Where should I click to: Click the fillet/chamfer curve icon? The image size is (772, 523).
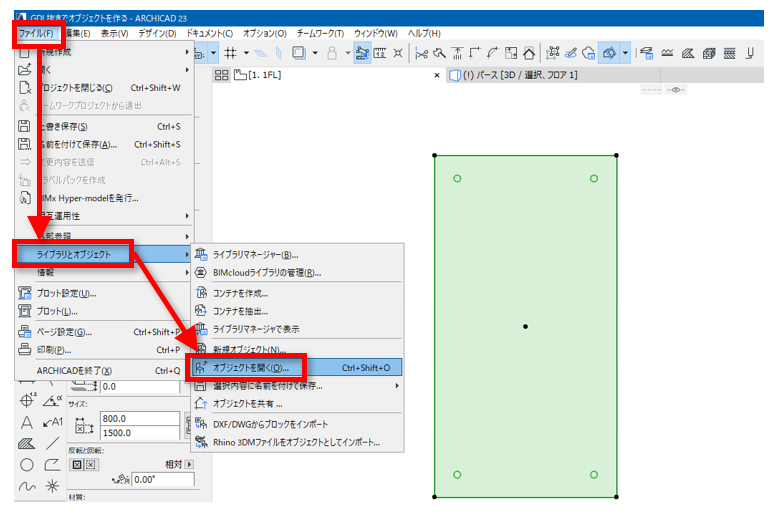click(x=493, y=53)
